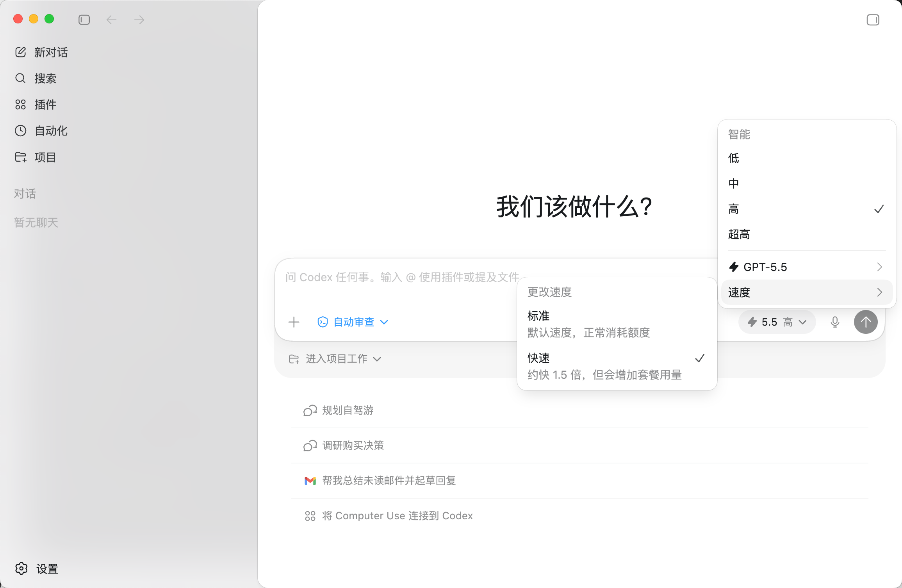
Task: Click the microphone voice input icon
Action: [x=835, y=322]
